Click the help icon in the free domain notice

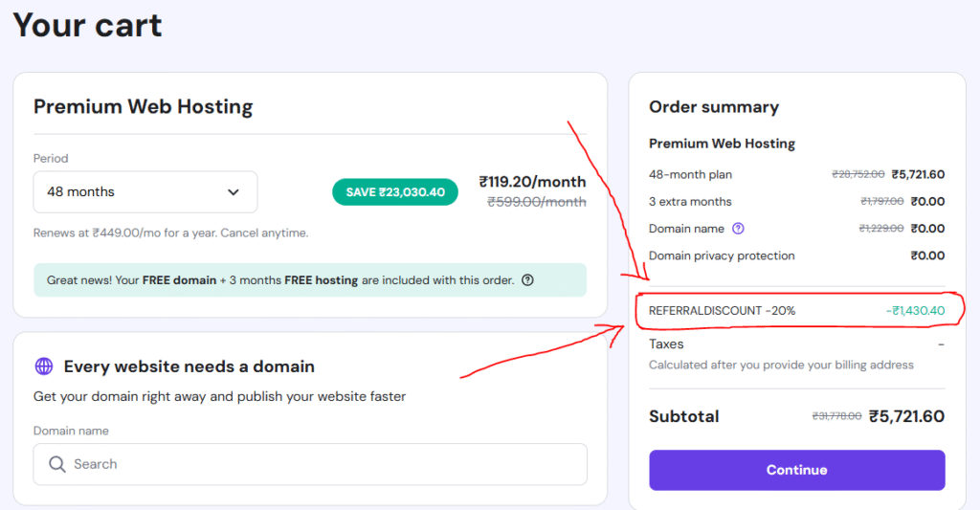point(527,280)
